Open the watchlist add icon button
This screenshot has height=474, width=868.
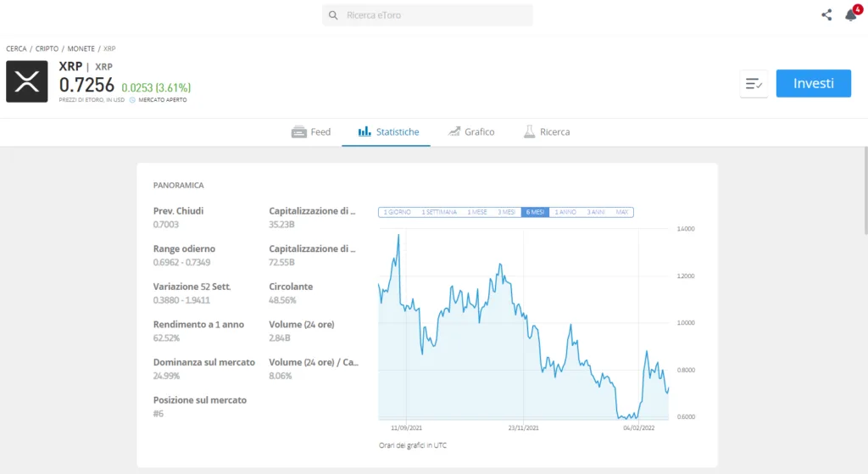pos(754,84)
